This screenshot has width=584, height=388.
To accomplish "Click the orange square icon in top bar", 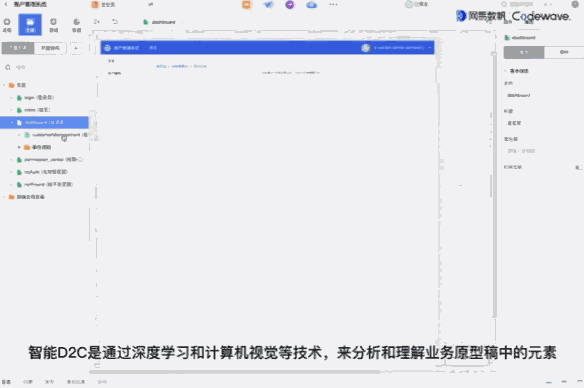I will click(x=247, y=4).
